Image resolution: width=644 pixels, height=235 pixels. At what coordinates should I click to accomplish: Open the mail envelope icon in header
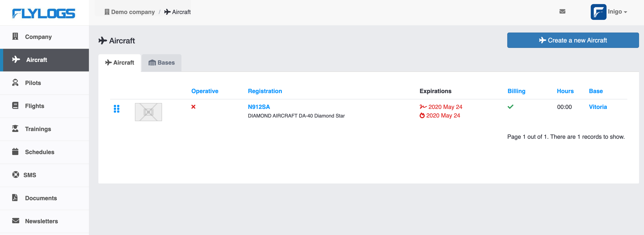(562, 11)
